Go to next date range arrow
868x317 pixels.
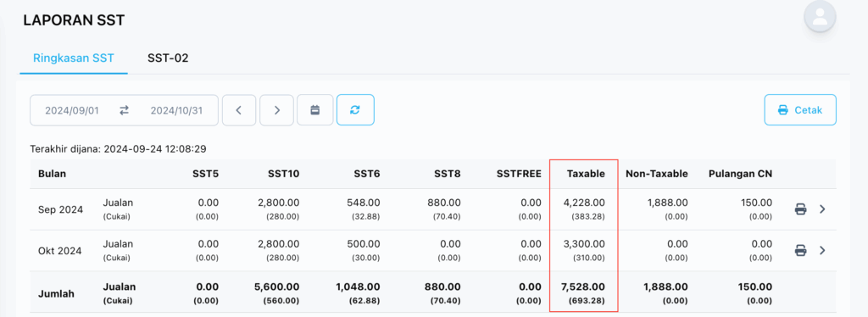[x=277, y=110]
